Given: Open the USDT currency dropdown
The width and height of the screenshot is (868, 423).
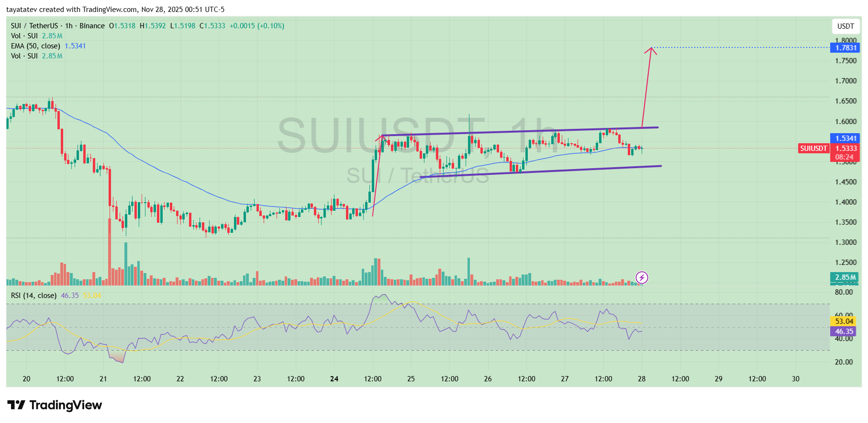Looking at the screenshot, I should (x=846, y=26).
